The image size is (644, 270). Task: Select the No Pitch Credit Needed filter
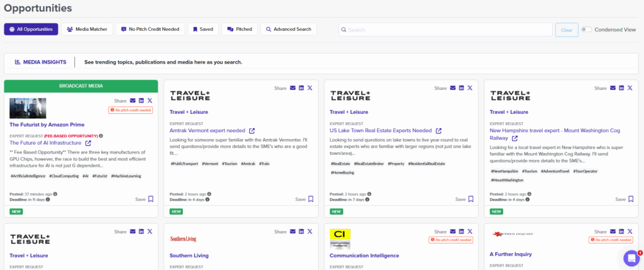point(151,30)
